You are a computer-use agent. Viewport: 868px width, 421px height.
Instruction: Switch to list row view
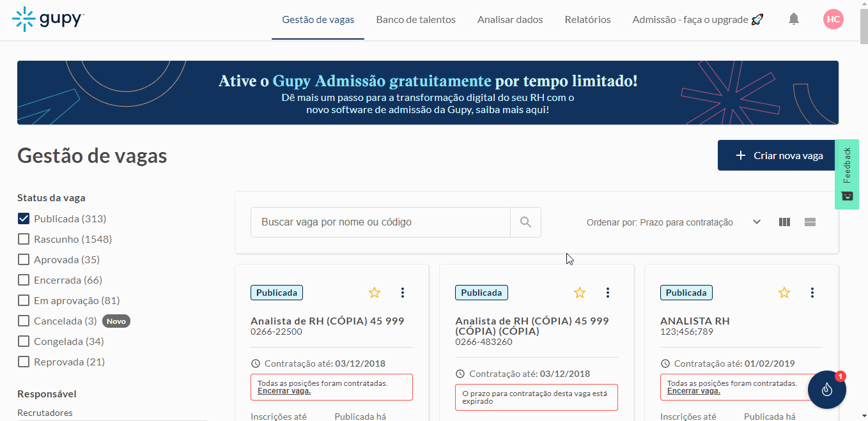[810, 222]
